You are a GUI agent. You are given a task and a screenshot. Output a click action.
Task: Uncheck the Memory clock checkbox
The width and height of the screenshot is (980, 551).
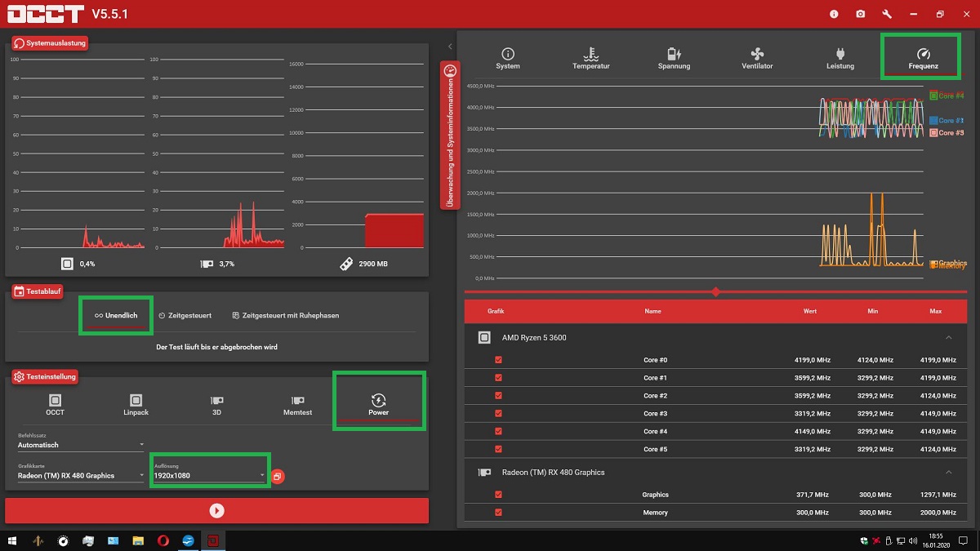(498, 513)
